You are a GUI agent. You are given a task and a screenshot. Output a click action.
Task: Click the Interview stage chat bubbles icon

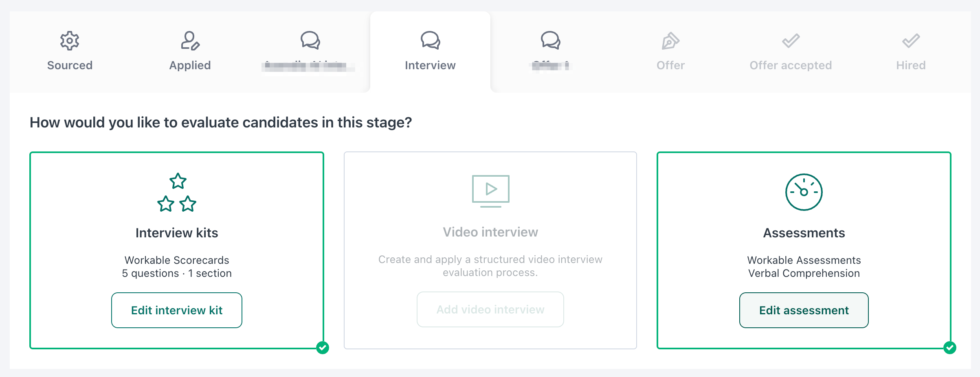click(430, 41)
